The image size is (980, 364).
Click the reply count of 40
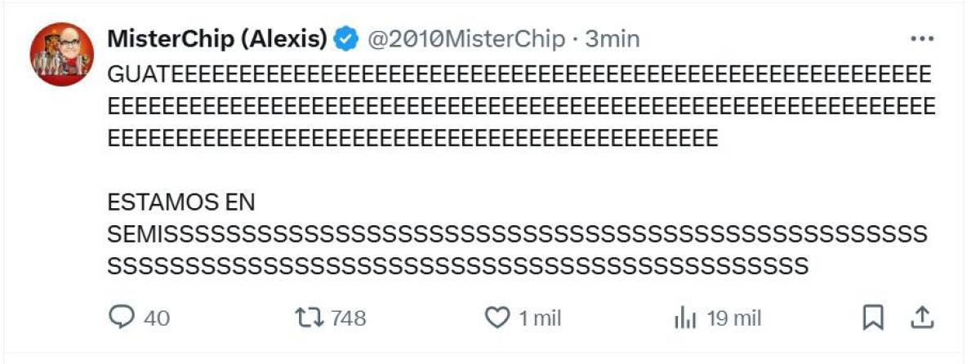157,318
